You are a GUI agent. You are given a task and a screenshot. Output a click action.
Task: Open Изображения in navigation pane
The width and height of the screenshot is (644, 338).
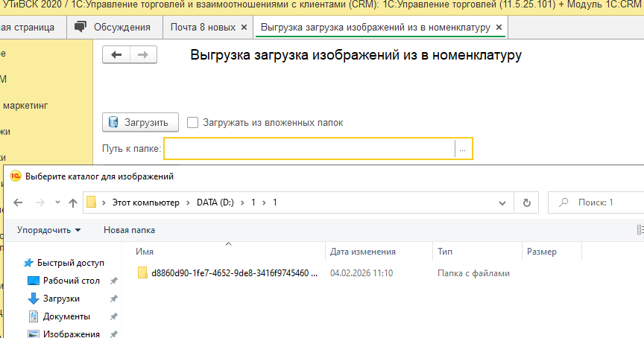(x=63, y=334)
